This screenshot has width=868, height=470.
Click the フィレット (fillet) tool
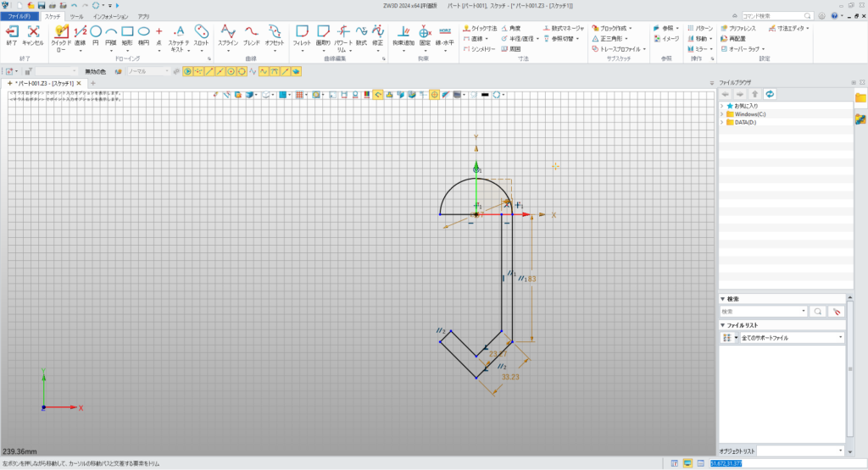(301, 34)
